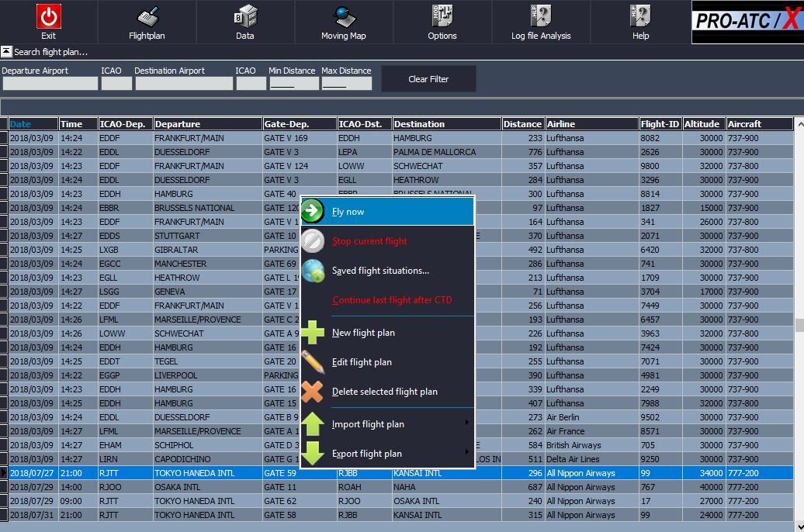Choose Delete selected flight plan entry
804x532 pixels.
coord(387,392)
